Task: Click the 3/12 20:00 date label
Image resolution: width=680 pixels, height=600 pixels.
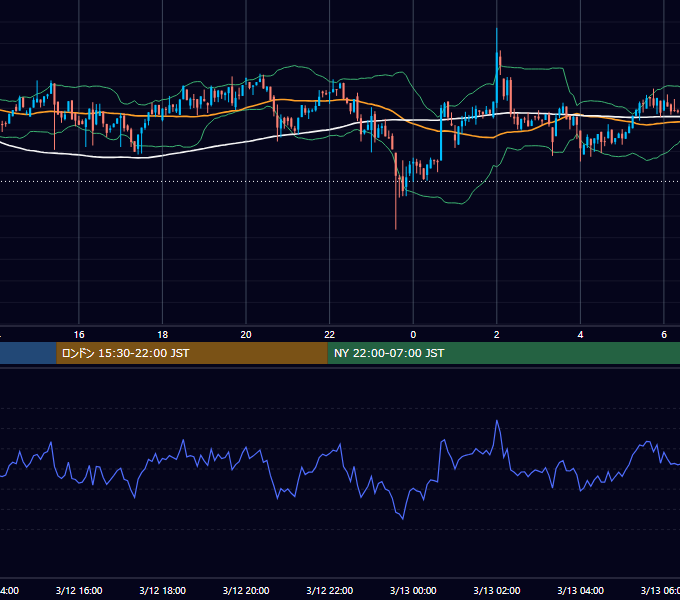Action: pos(246,590)
